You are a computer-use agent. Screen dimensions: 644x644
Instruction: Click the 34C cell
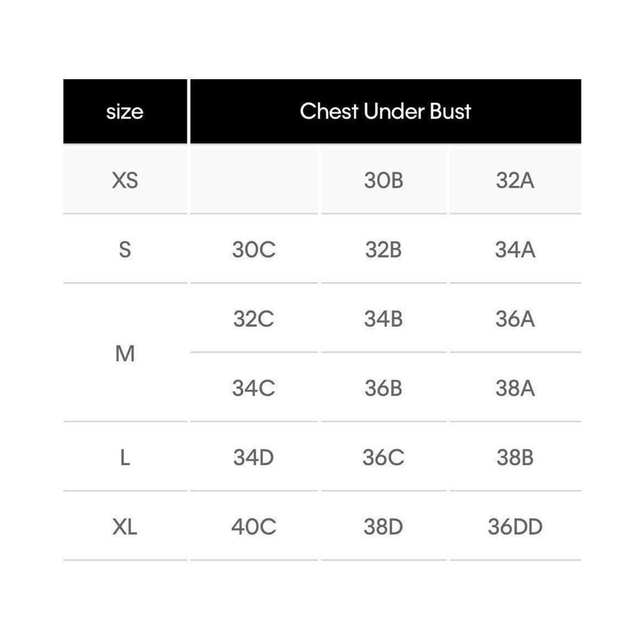tap(254, 388)
